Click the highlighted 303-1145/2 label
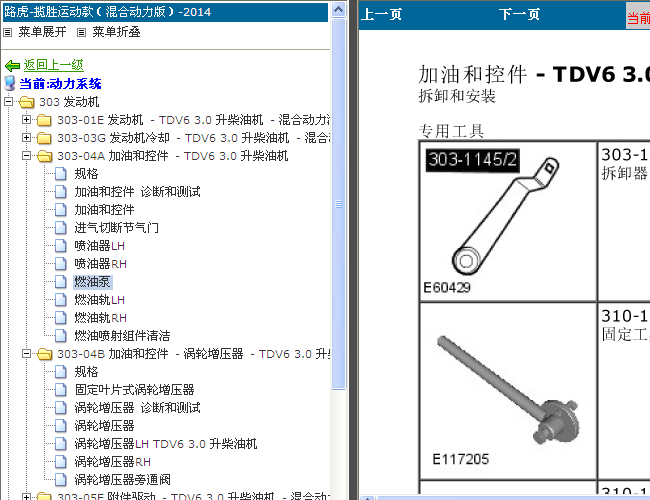The image size is (650, 500). (473, 160)
